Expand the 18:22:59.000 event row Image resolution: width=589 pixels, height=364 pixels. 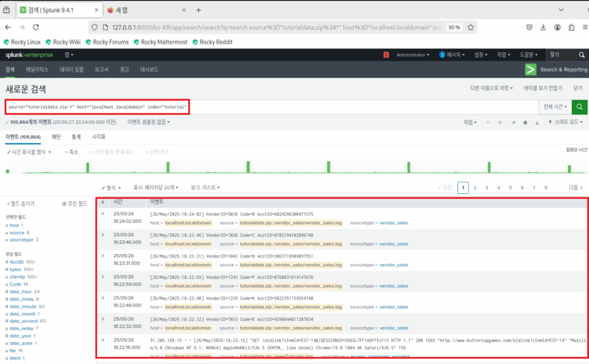(x=102, y=277)
